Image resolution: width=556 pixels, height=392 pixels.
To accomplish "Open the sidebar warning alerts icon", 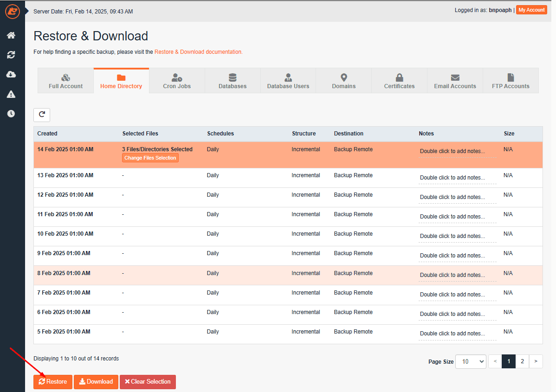I will click(x=11, y=94).
